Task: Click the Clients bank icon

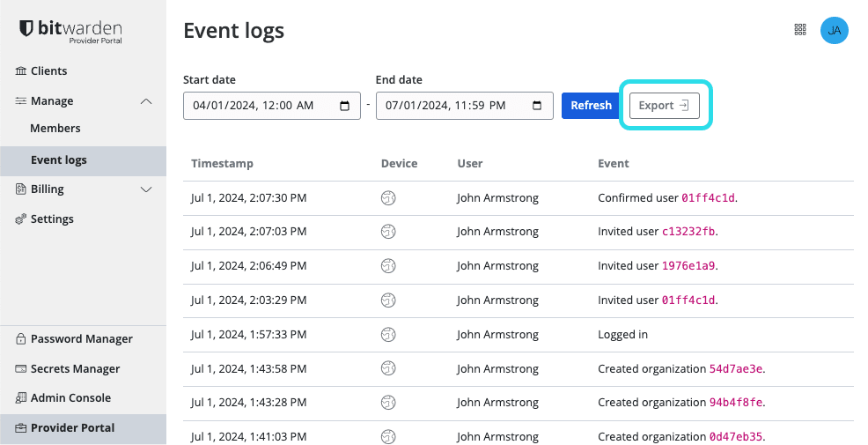Action: tap(21, 70)
